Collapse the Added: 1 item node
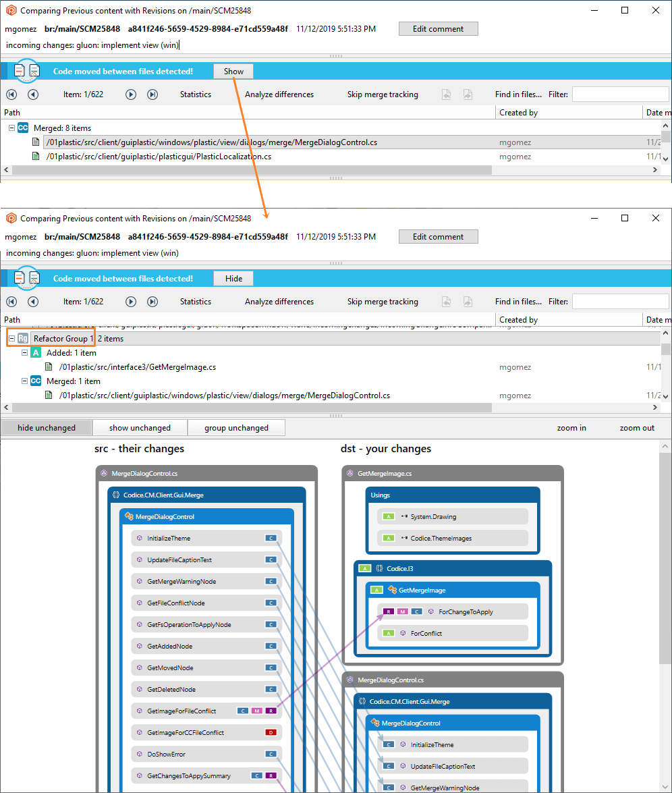The height and width of the screenshot is (793, 672). 24,352
